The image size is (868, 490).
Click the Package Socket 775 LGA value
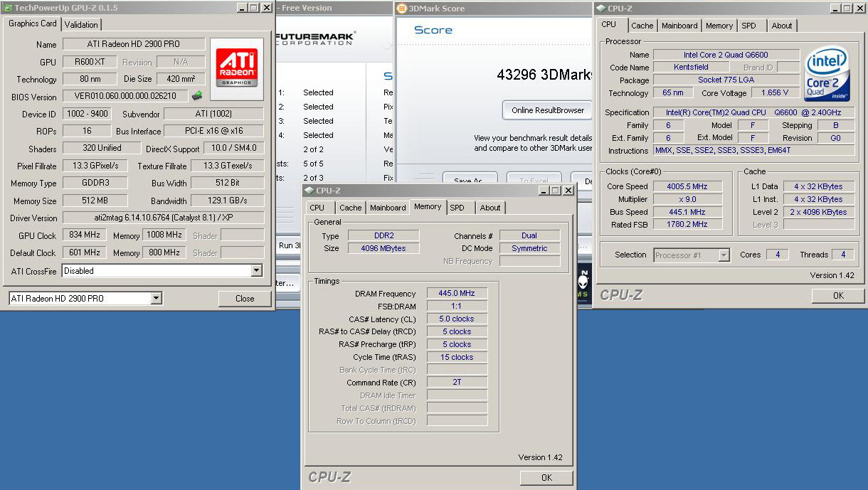(726, 80)
